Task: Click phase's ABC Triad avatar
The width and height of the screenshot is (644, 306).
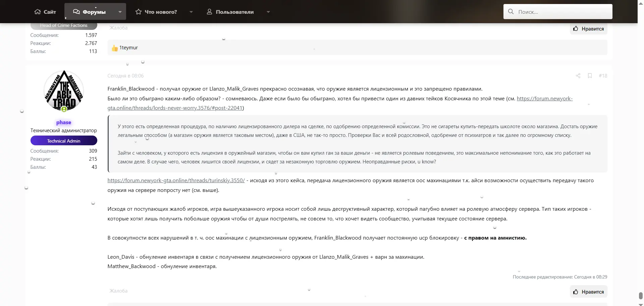Action: pos(64,90)
